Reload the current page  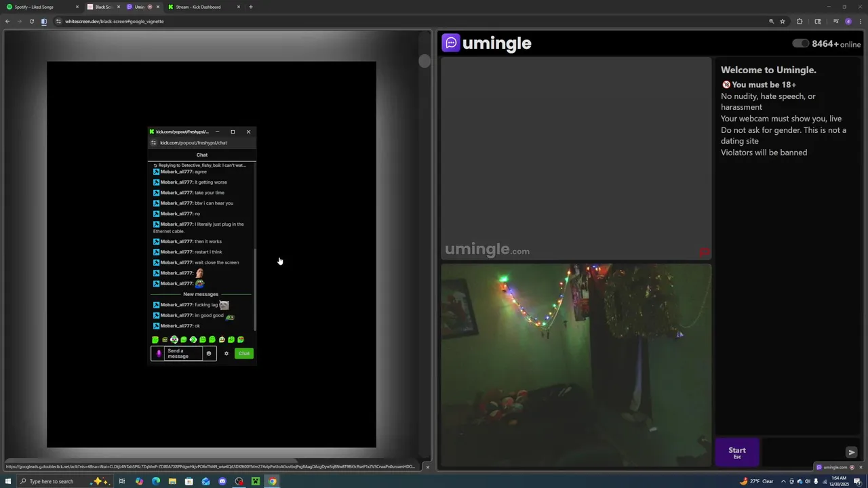click(x=31, y=21)
